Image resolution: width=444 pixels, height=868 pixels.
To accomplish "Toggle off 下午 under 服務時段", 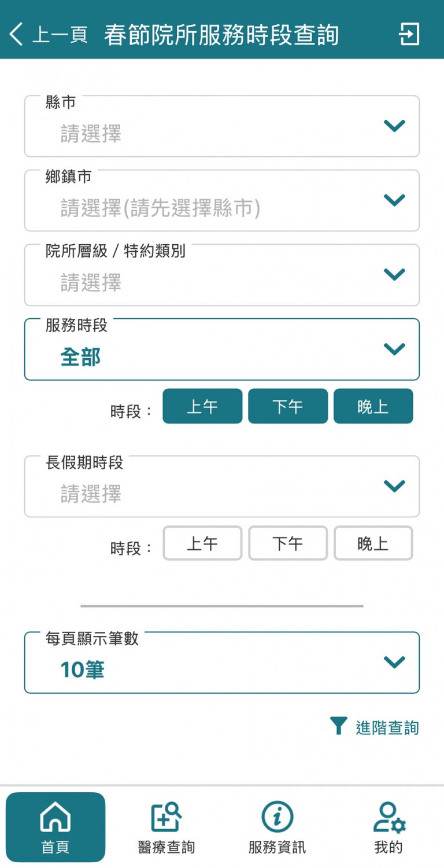I will (288, 406).
